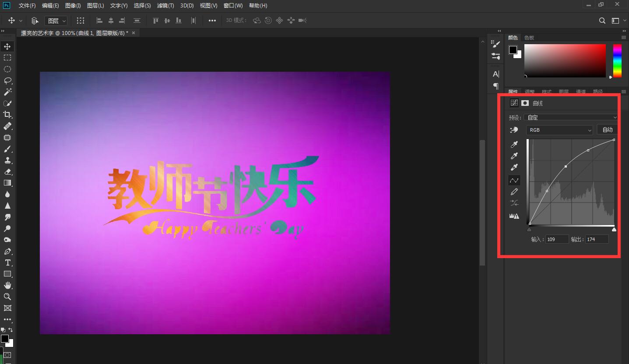Click the 色板 panel label
Screen dimensions: 629x364
tap(528, 37)
